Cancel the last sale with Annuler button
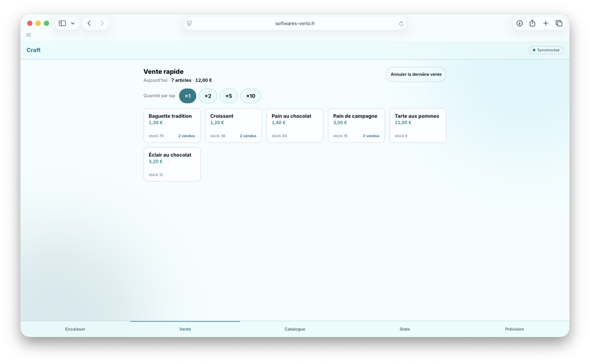The image size is (590, 364). tap(416, 75)
